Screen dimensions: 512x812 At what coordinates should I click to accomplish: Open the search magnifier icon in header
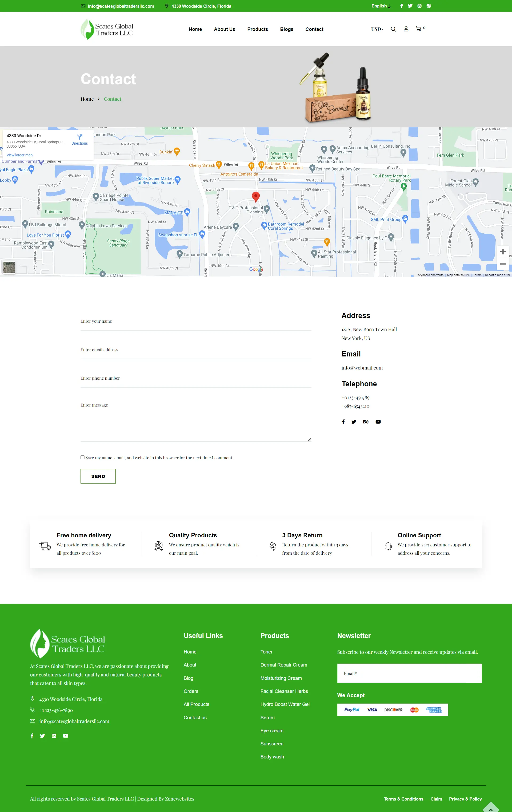tap(393, 29)
